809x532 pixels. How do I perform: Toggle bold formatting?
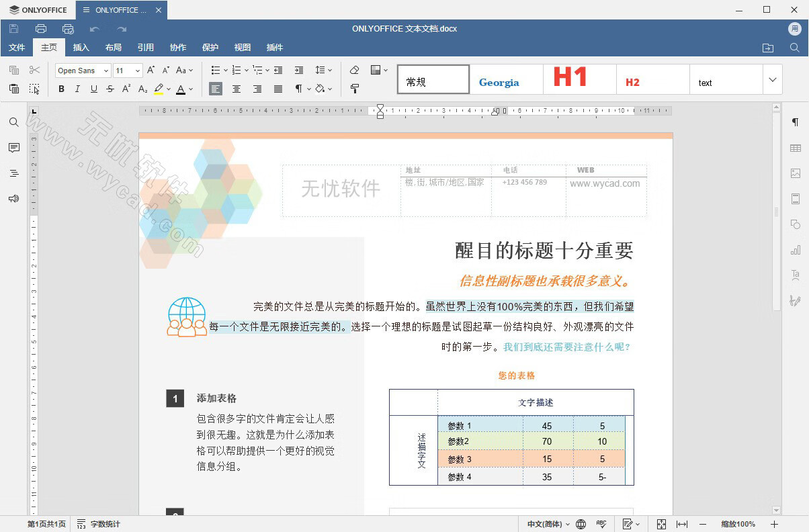point(61,88)
